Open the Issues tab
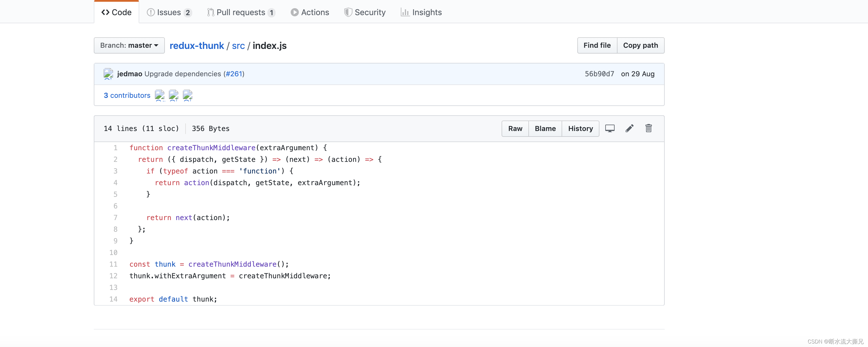The width and height of the screenshot is (868, 347). point(169,13)
